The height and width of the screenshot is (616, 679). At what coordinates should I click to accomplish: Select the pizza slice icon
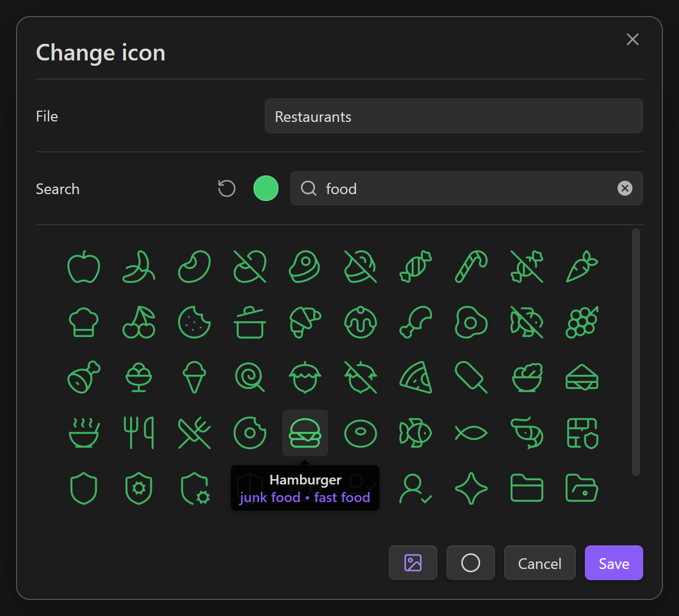click(416, 378)
